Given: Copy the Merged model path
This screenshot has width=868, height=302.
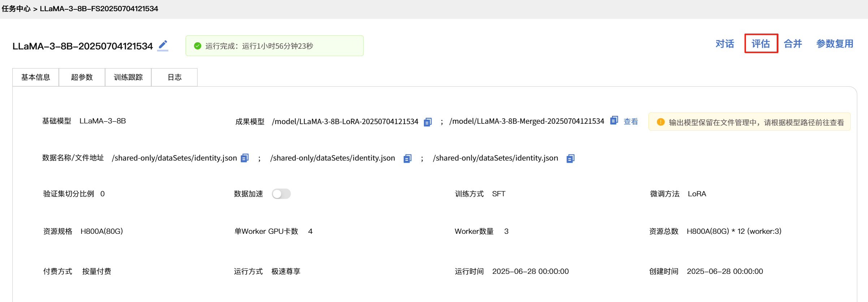Looking at the screenshot, I should coord(614,121).
